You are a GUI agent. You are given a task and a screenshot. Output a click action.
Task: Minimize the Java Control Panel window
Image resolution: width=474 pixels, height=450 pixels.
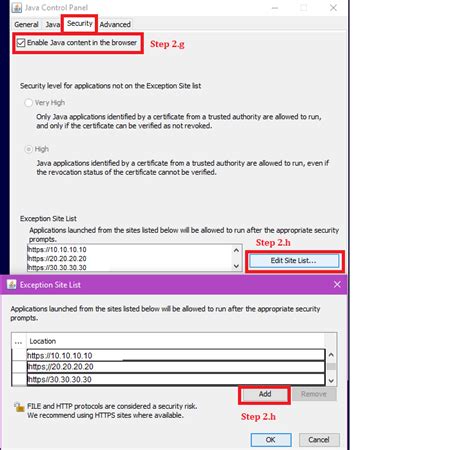[275, 8]
